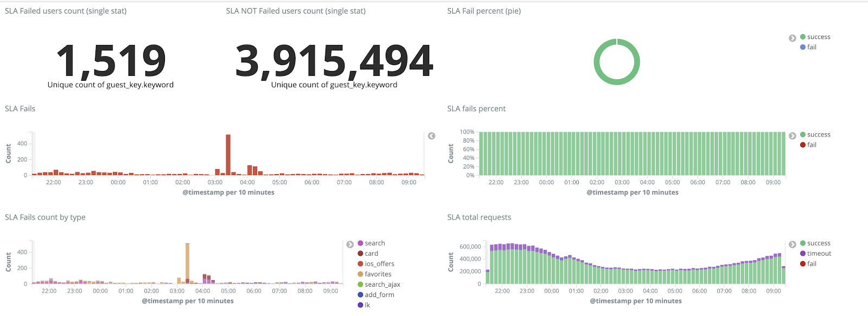This screenshot has width=868, height=316.
Task: Toggle the 'ios_offers' series in the legend
Action: coord(379,264)
